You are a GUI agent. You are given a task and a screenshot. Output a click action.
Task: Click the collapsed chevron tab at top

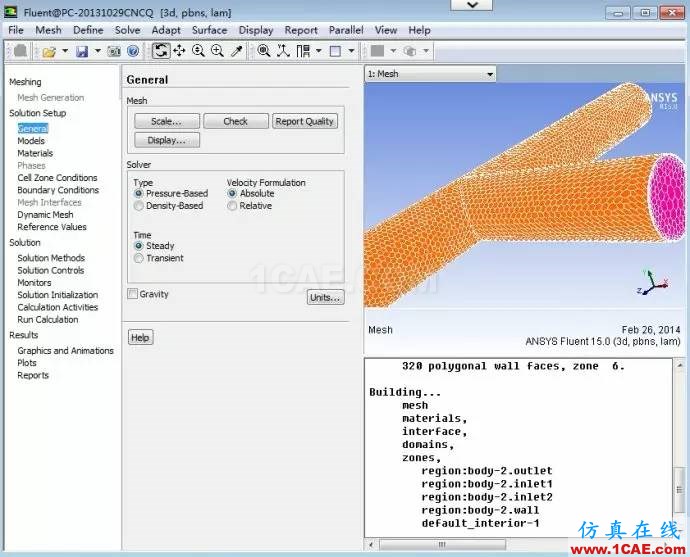pyautogui.click(x=472, y=5)
